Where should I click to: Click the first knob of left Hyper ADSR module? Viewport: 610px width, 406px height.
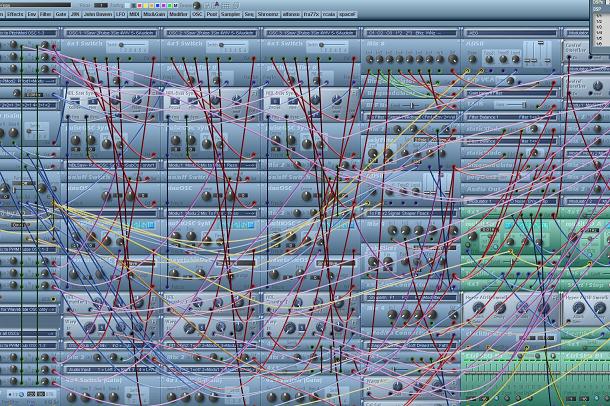point(478,308)
